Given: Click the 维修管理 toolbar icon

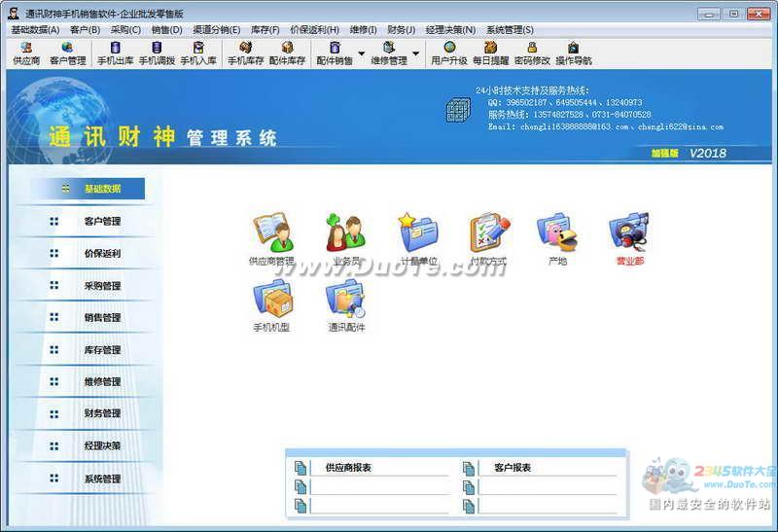Looking at the screenshot, I should point(389,53).
